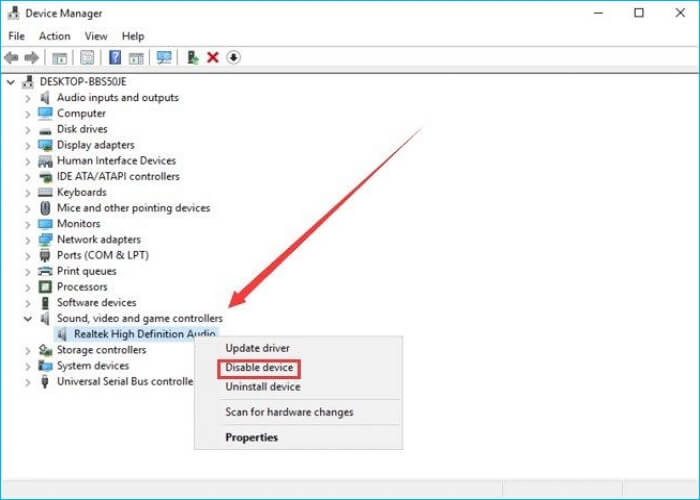Click the Universal Serial Bus controllers icon
This screenshot has width=700, height=500.
click(x=45, y=382)
